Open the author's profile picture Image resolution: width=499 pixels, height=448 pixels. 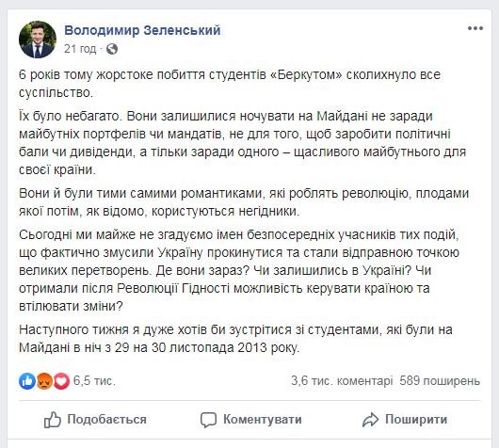38,40
